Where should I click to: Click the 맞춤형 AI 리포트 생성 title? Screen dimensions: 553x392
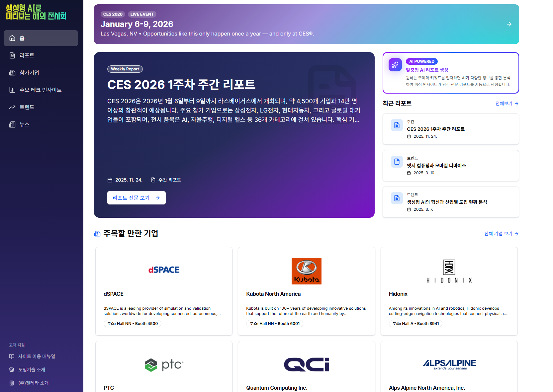point(427,70)
